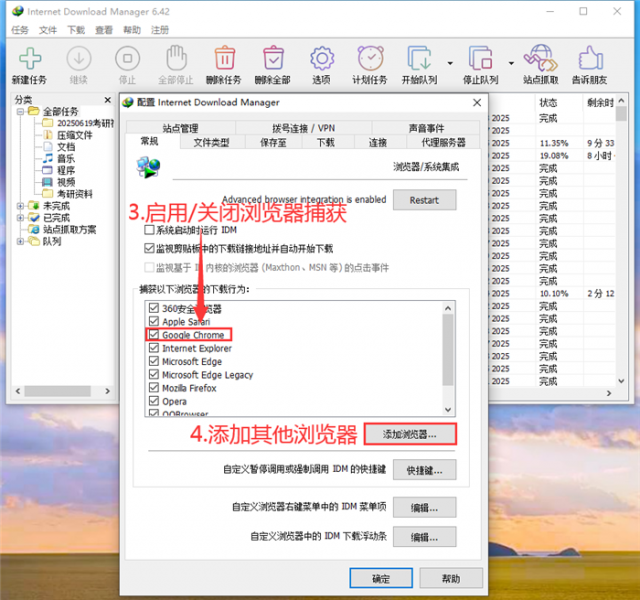640x600 pixels.
Task: Click the Start Queue (开始队列) icon
Action: pos(420,58)
